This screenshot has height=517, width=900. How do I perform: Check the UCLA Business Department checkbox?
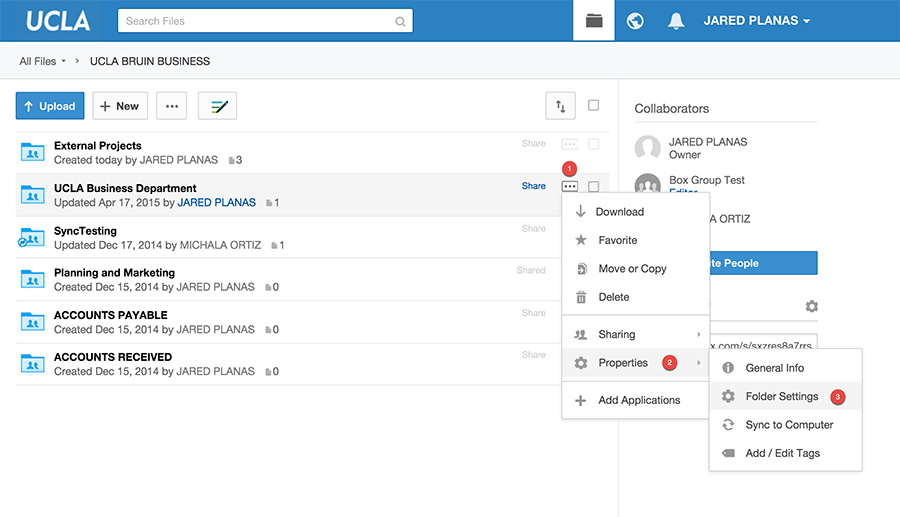click(x=593, y=186)
